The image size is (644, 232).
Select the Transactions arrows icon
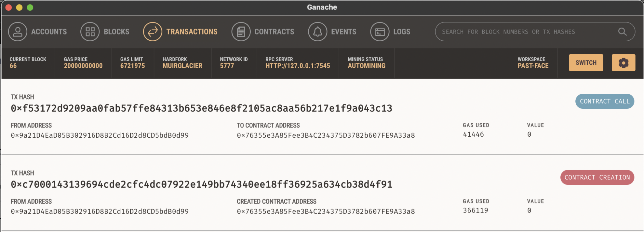[x=153, y=32]
